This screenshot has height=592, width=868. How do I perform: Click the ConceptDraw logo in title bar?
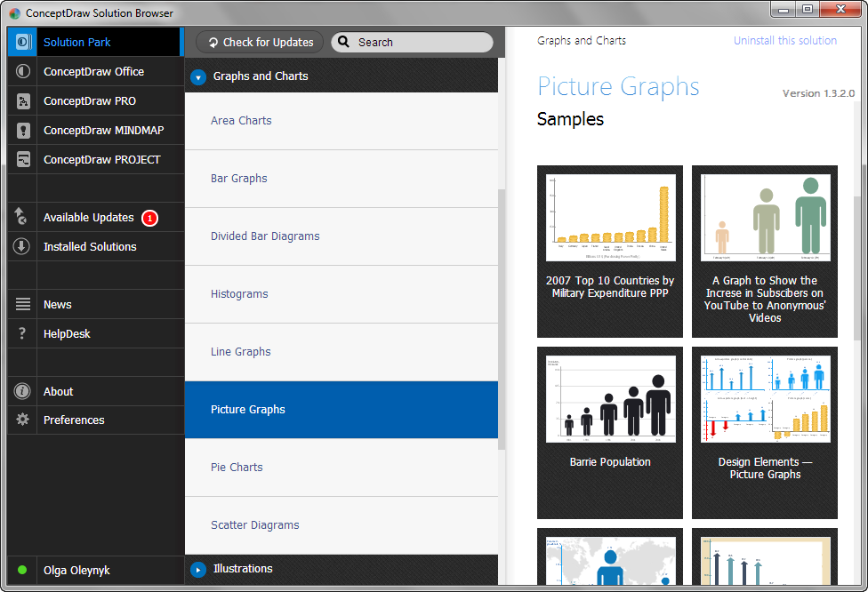click(x=15, y=12)
